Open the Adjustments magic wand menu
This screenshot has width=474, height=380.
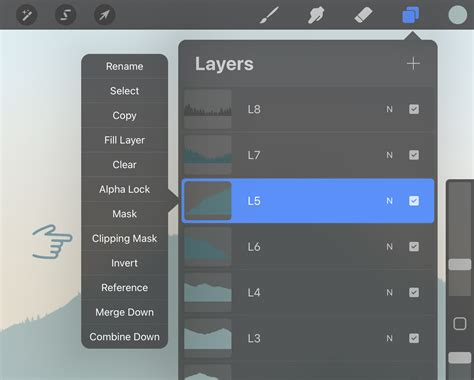pos(26,15)
